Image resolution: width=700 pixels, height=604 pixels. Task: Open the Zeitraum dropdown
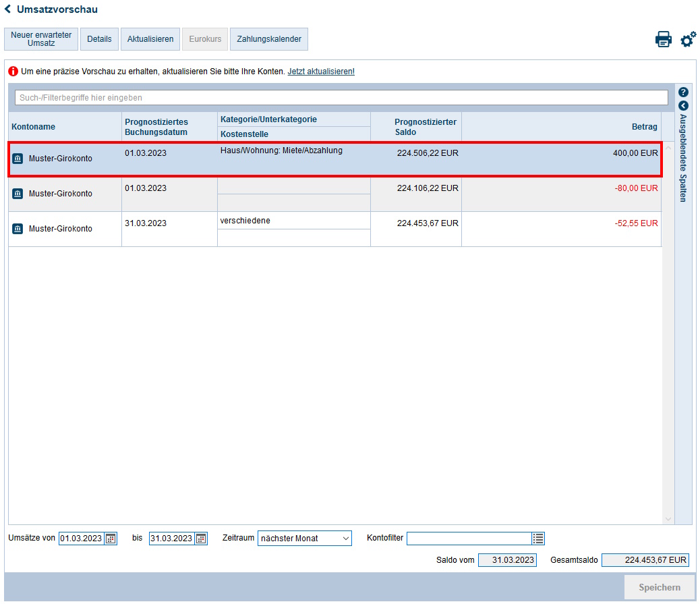[x=304, y=539]
